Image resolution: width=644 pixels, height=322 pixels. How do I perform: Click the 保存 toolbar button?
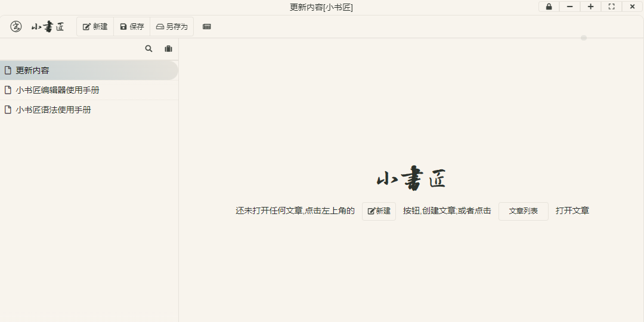point(132,27)
